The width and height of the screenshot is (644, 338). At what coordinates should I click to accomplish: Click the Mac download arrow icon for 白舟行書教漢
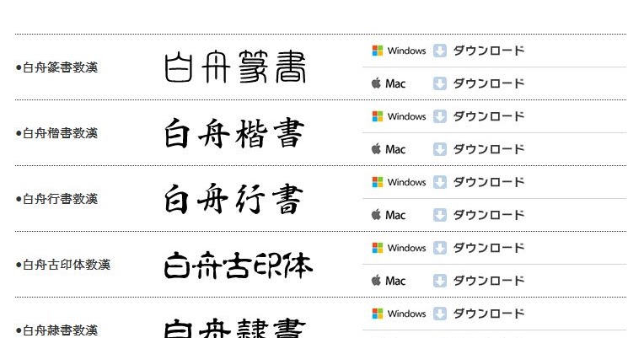click(439, 215)
